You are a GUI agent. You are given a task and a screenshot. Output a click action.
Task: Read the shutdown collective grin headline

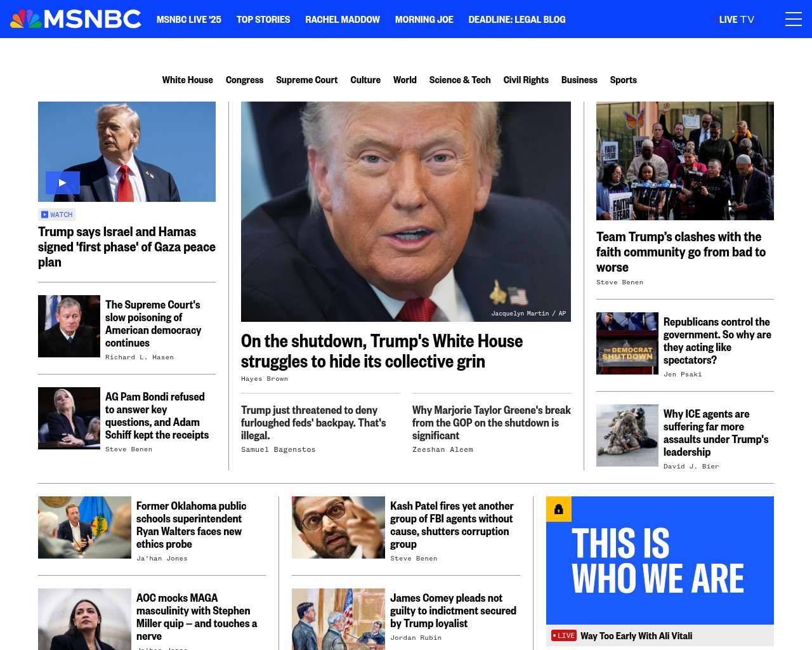[382, 351]
